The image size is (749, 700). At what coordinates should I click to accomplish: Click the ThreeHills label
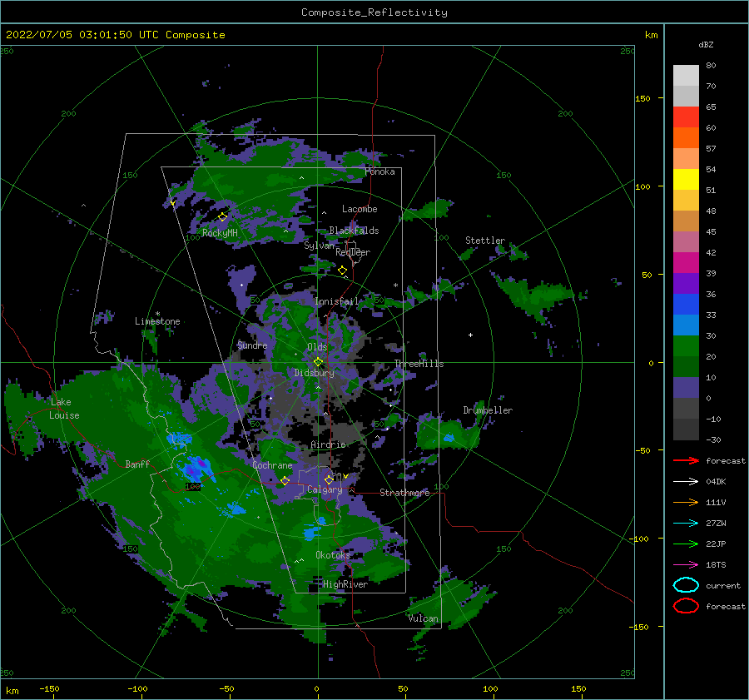point(419,364)
